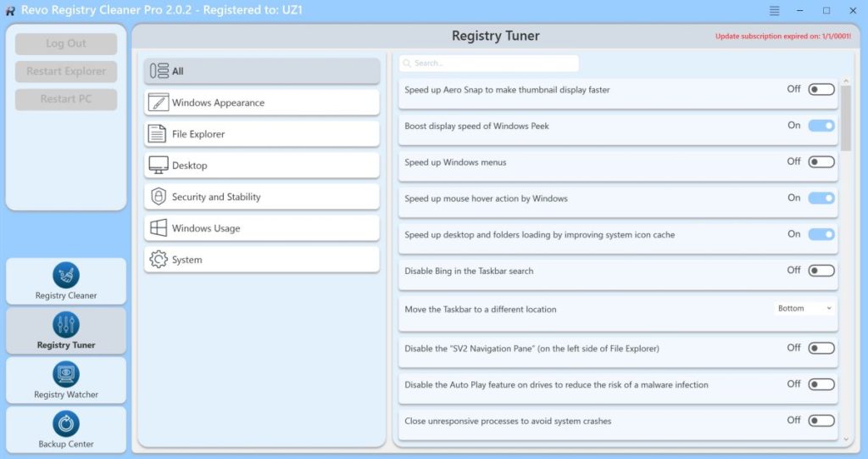
Task: Click the scrollbar down arrow in settings list
Action: point(845,439)
